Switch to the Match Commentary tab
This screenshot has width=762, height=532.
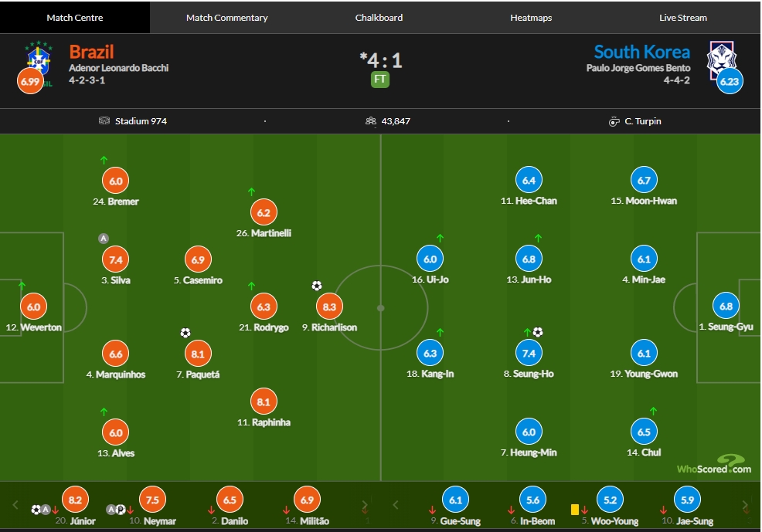(x=226, y=18)
